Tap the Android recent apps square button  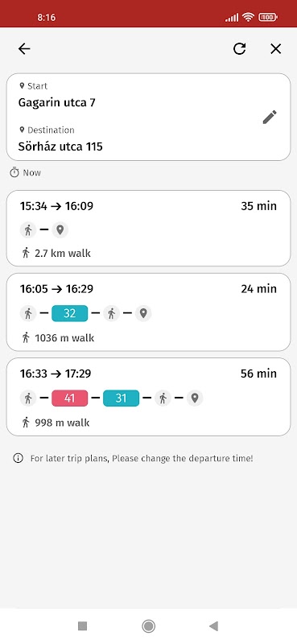point(83,626)
